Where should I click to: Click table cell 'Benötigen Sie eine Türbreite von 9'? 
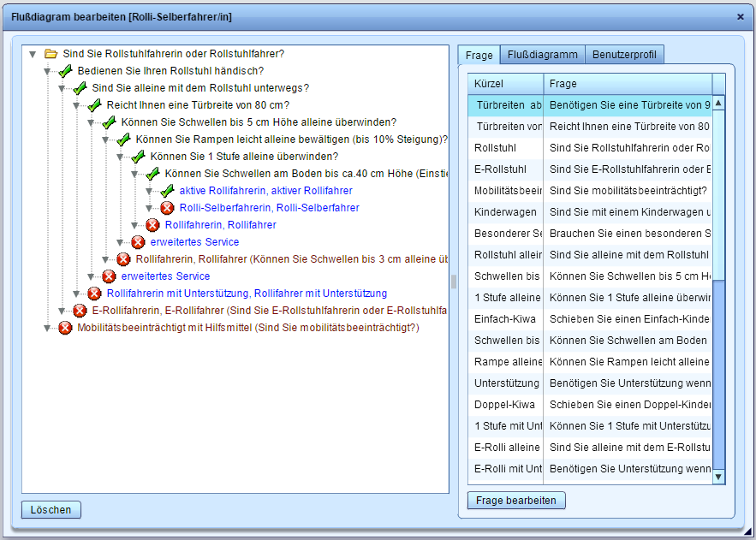click(628, 105)
